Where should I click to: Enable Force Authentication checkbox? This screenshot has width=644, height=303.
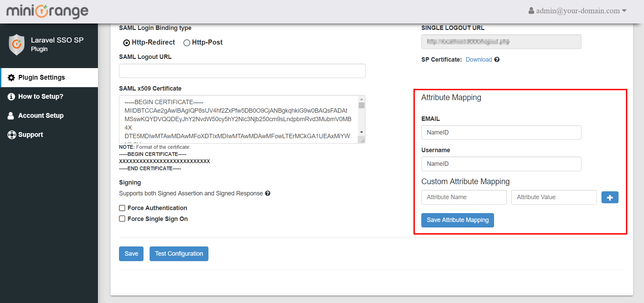click(x=122, y=208)
